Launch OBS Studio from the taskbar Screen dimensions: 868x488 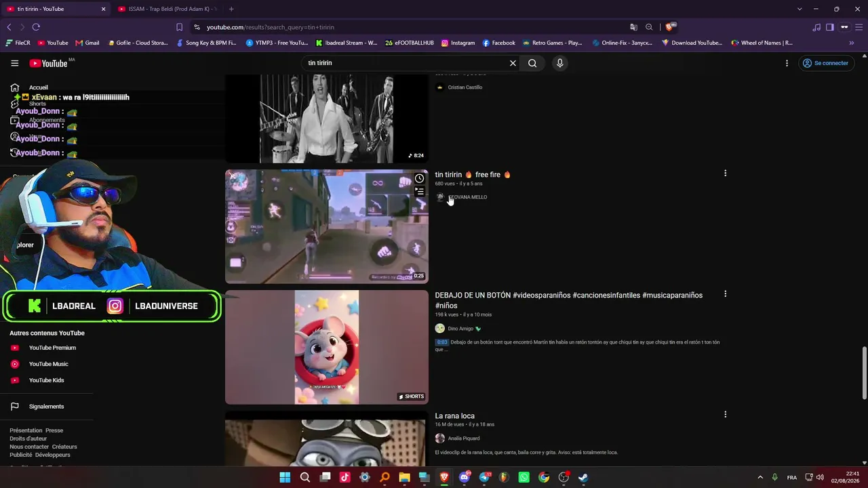point(564,477)
